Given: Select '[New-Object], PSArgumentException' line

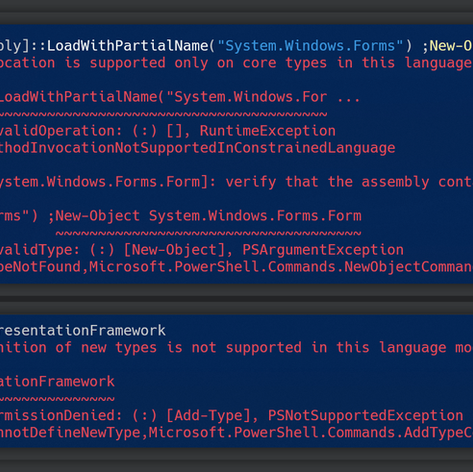Looking at the screenshot, I should click(264, 250).
